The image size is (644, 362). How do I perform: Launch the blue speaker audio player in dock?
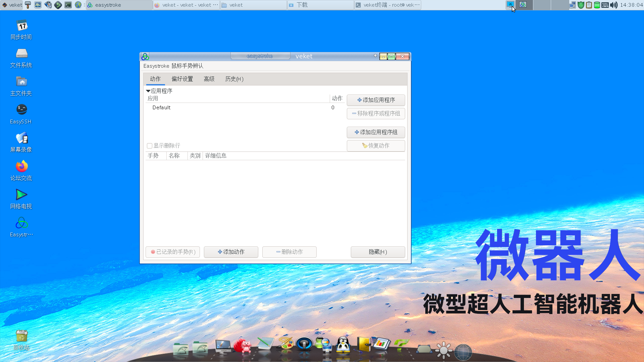(304, 344)
